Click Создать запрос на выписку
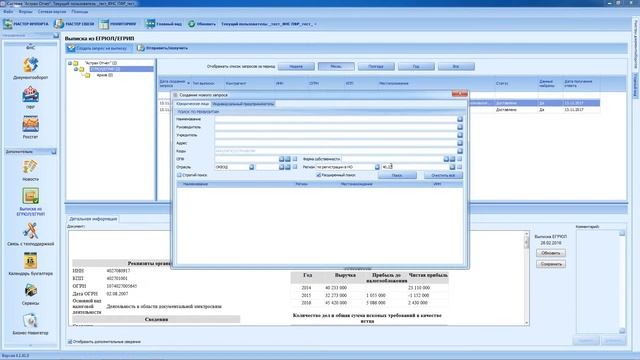The height and width of the screenshot is (360, 640). click(98, 48)
